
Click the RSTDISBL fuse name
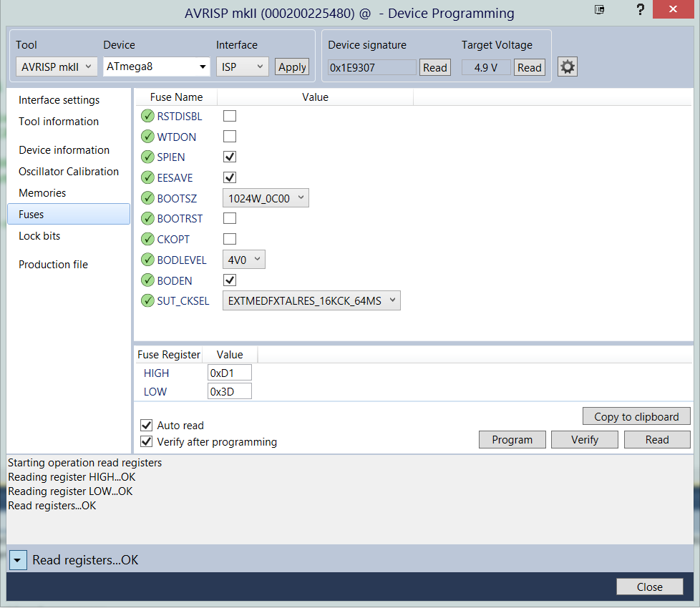tap(180, 116)
